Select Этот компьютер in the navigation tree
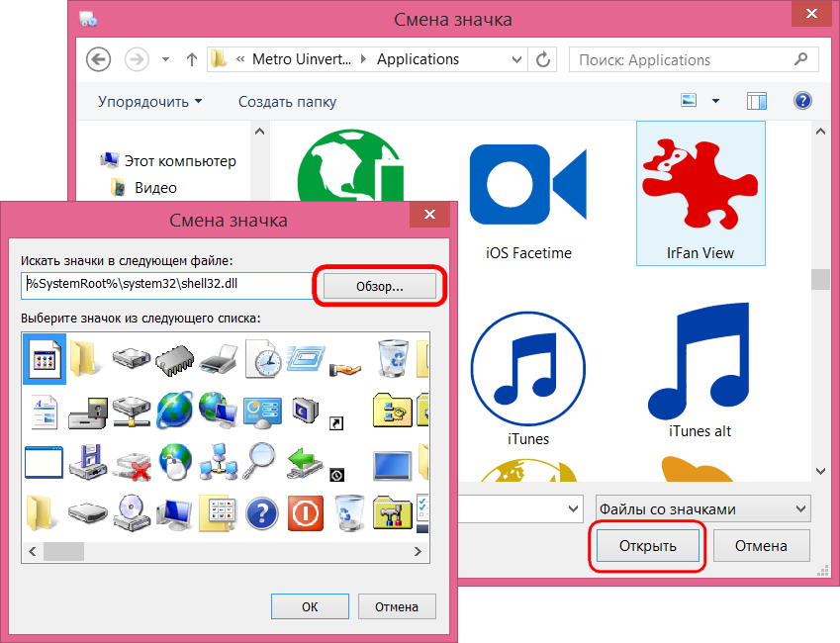The image size is (840, 643). click(x=168, y=160)
